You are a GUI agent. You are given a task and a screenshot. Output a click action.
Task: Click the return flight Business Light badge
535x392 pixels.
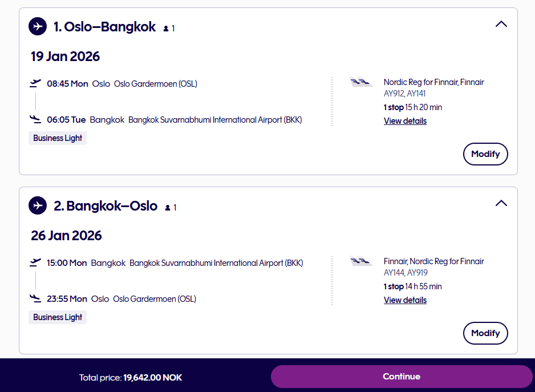[x=58, y=317]
